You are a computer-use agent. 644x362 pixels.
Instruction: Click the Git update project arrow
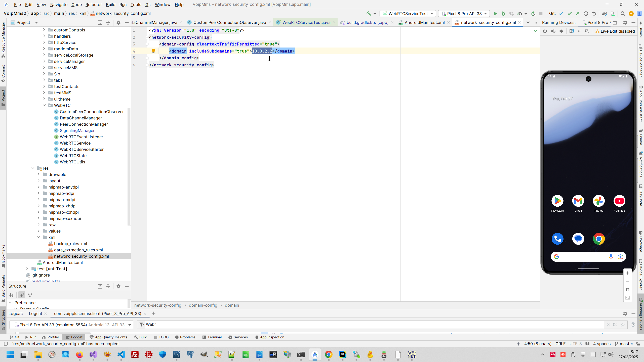pos(561,14)
